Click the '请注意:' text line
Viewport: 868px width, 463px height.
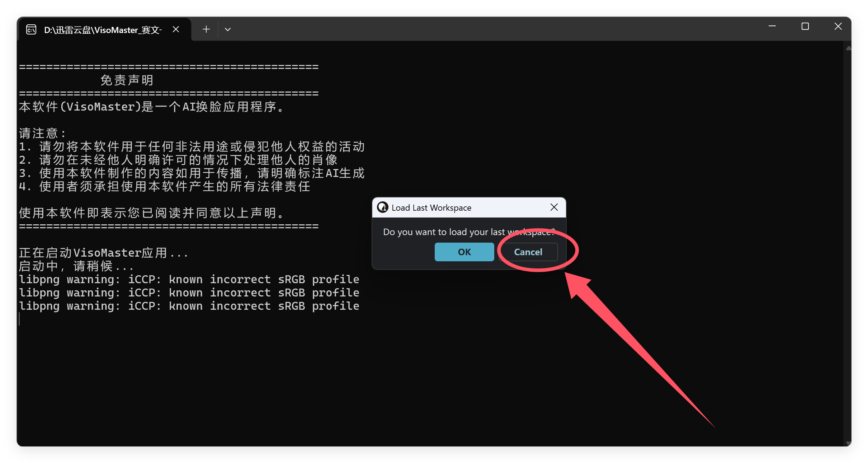[x=42, y=133]
